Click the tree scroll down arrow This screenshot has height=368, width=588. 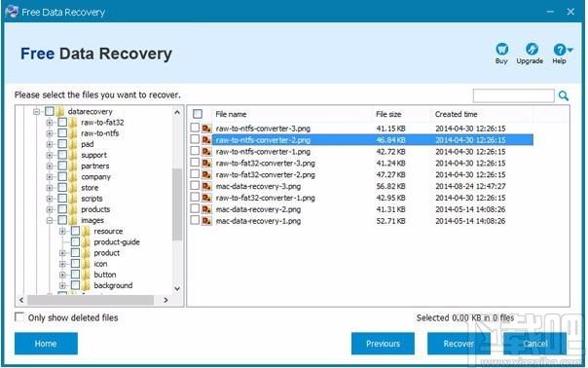click(x=177, y=288)
